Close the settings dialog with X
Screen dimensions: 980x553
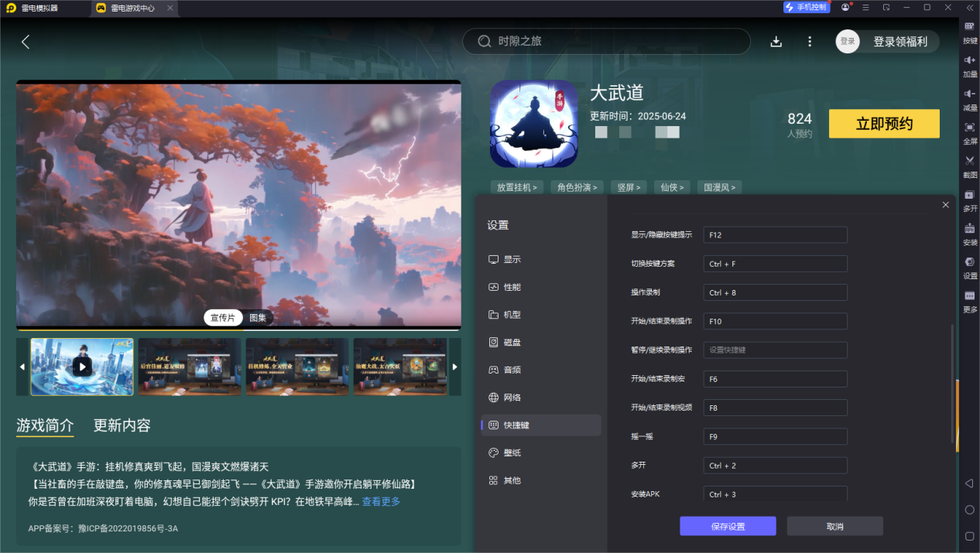click(945, 205)
